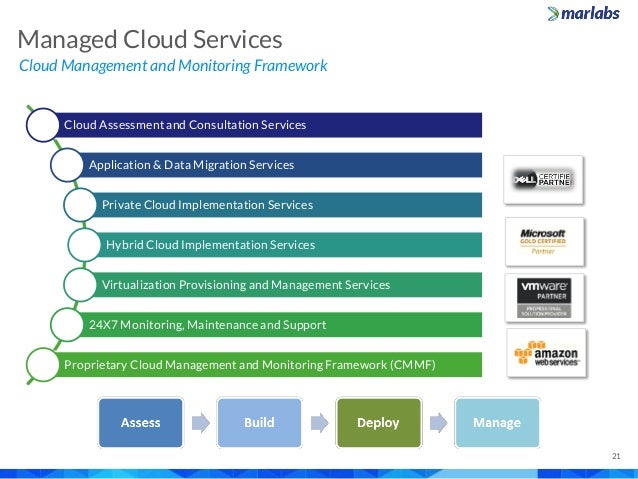The height and width of the screenshot is (479, 638).
Task: Select the Proprietary CMMF green bar
Action: (x=262, y=365)
